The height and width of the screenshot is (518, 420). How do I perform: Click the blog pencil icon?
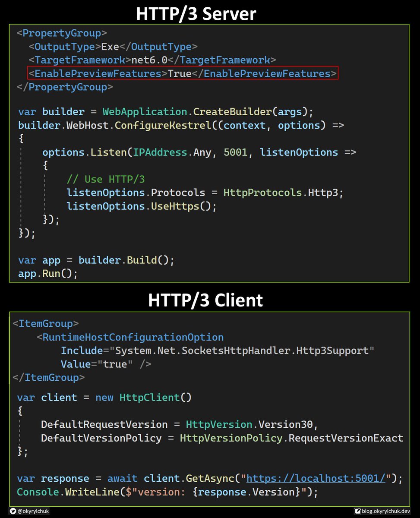tap(357, 511)
